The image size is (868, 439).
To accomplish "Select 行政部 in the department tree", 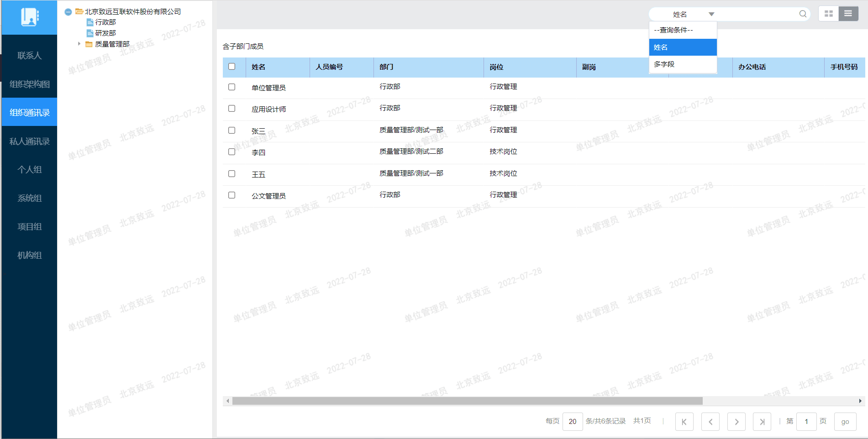I will coord(105,22).
